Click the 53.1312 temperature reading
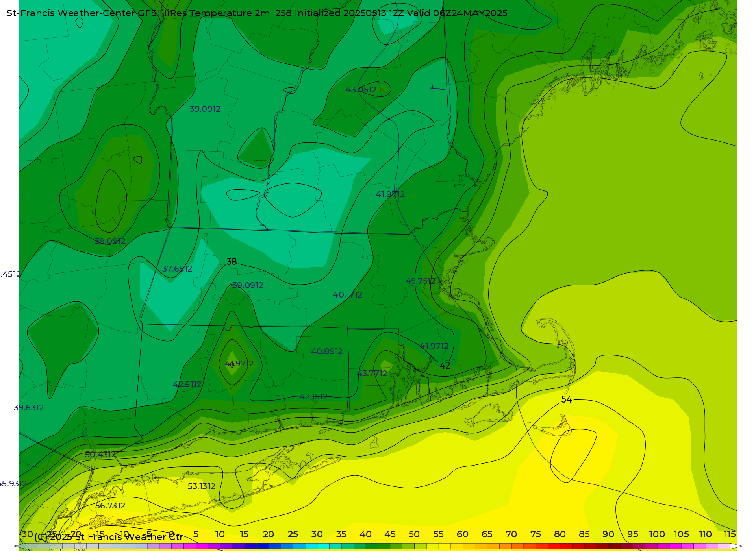 click(202, 486)
